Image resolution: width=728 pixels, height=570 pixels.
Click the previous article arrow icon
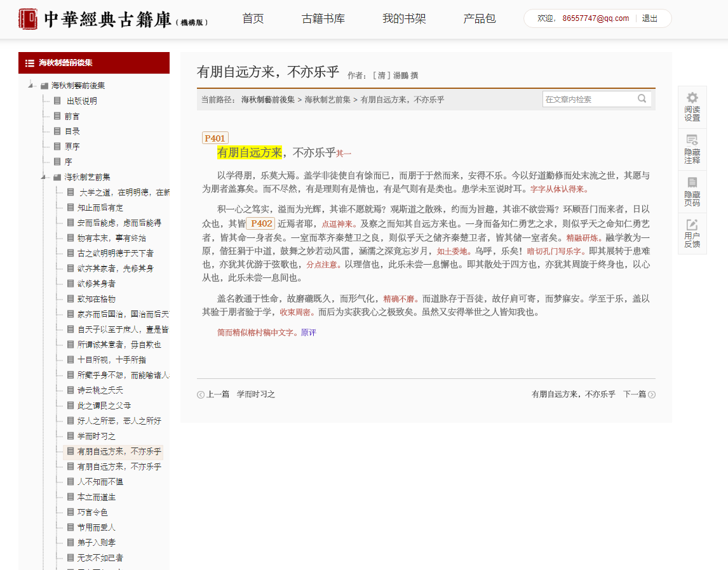[201, 395]
